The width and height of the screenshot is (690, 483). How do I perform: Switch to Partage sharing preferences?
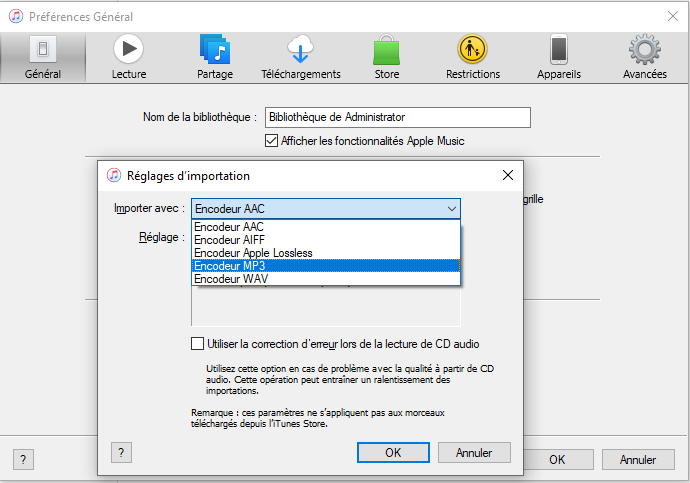point(215,57)
